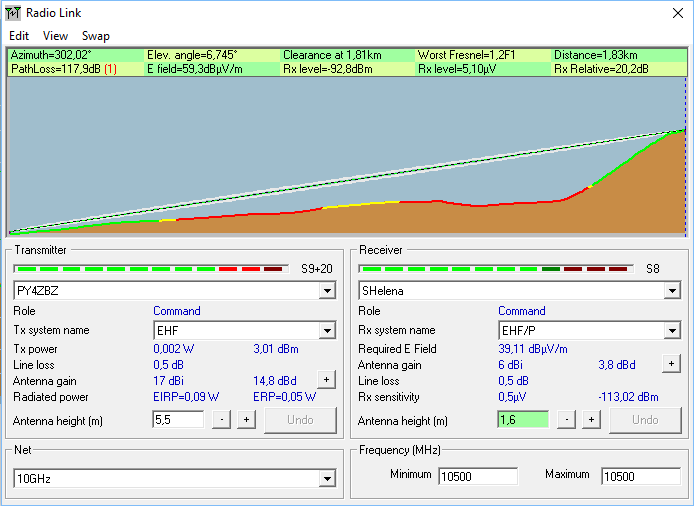Decrease transmitter antenna height with minus button
Viewport: 694px width, 506px height.
[x=222, y=420]
